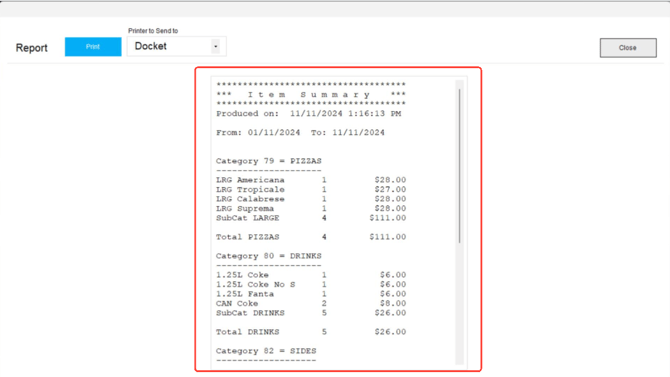Screen dimensions: 670x377
Task: Click the 'Item Summary' report title
Action: 309,95
